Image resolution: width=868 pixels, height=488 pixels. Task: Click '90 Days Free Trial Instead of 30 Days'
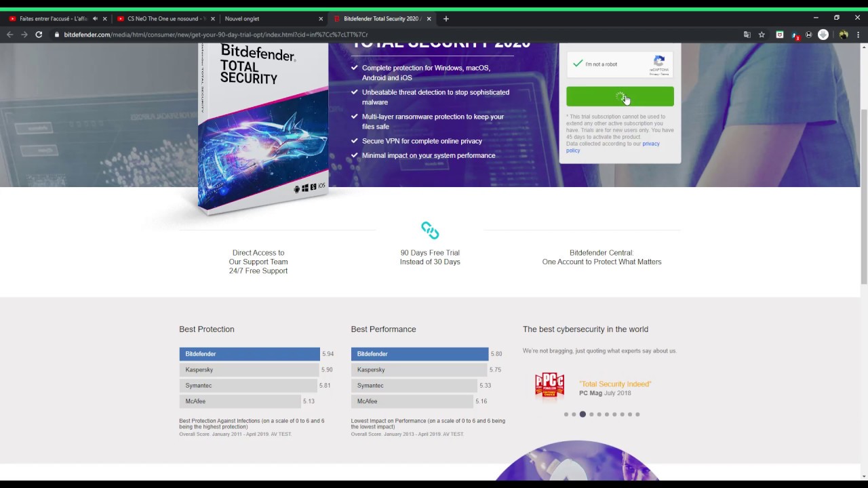(430, 257)
